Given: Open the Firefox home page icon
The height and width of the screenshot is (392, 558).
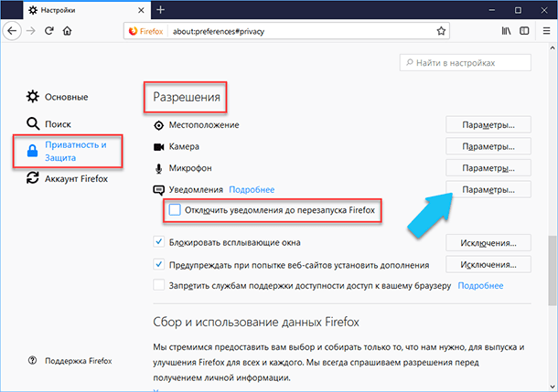Looking at the screenshot, I should (x=68, y=31).
